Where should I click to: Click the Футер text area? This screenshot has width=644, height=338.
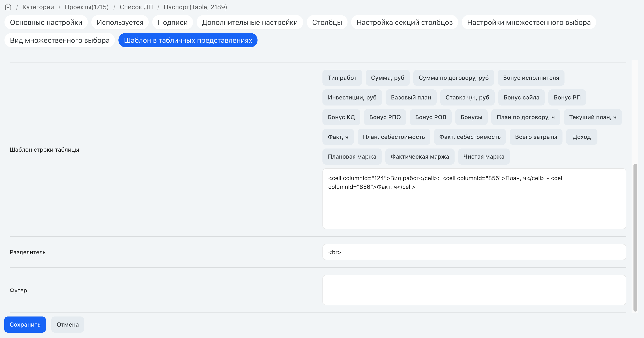474,290
